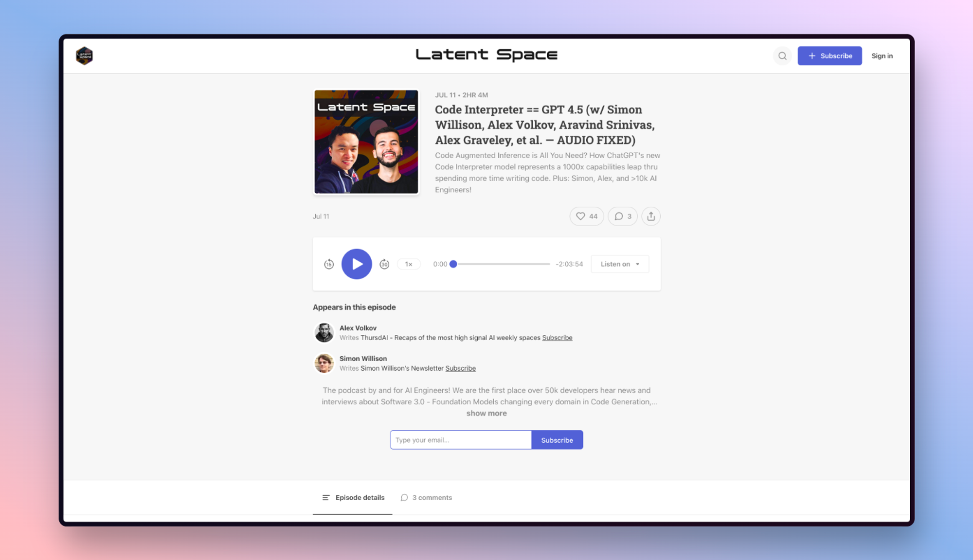Subscribe to Simon Willison's Newsletter link

[460, 368]
